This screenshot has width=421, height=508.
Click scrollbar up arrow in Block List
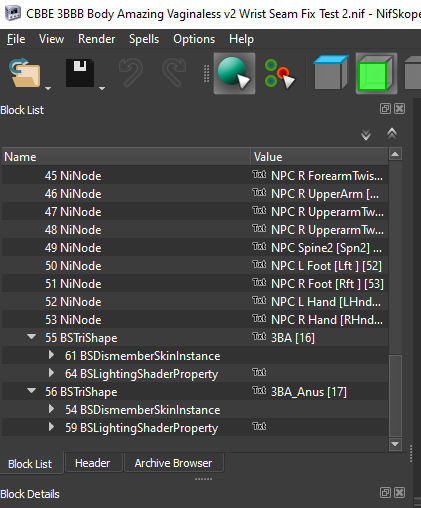(395, 154)
